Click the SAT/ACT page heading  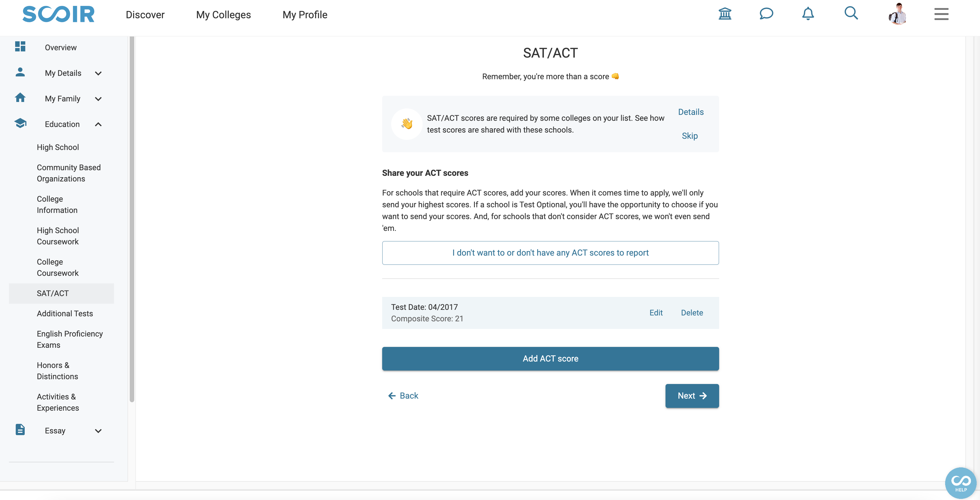tap(550, 53)
